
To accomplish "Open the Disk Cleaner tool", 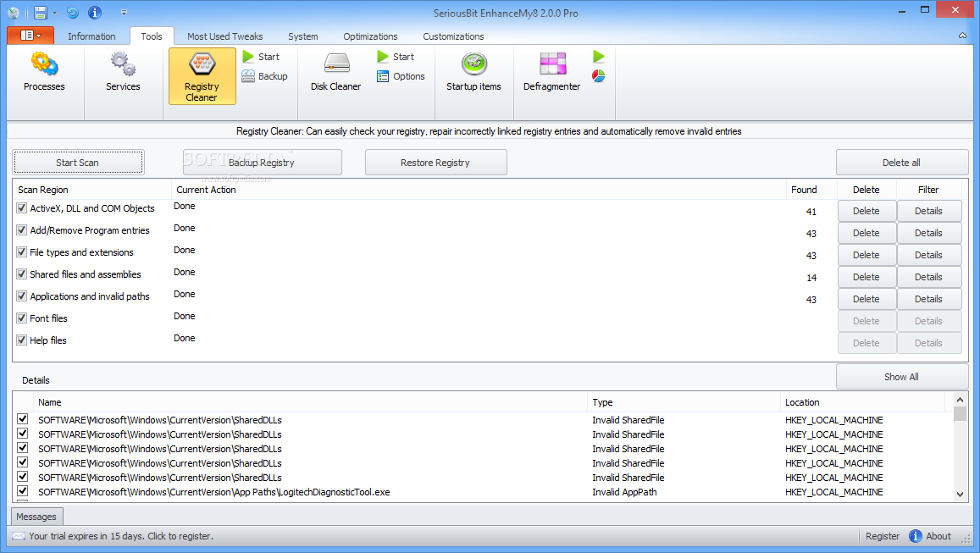I will [x=335, y=72].
